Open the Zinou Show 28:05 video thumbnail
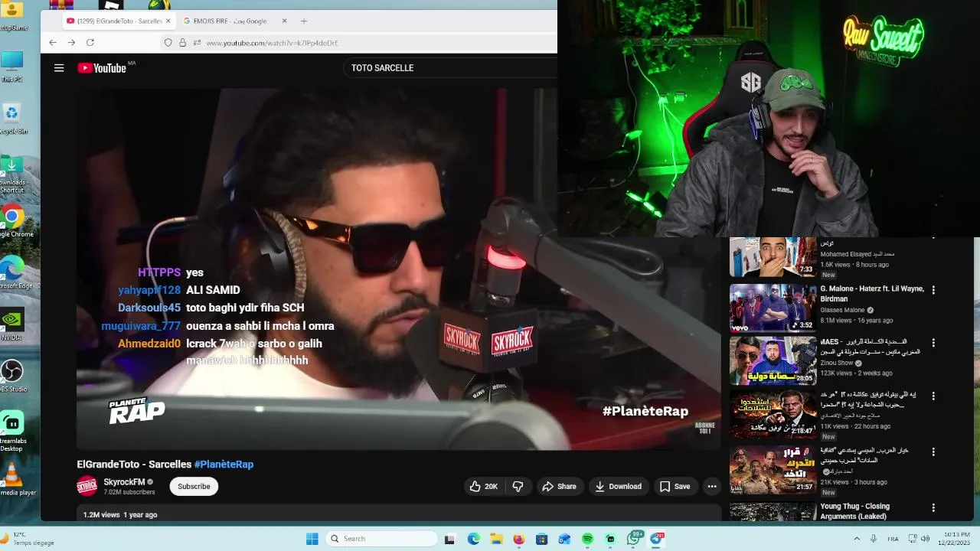The height and width of the screenshot is (551, 980). (x=773, y=360)
